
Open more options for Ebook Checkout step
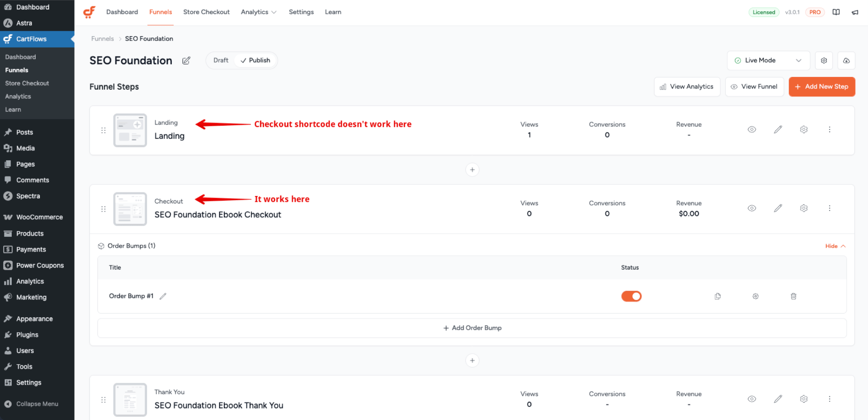tap(830, 208)
